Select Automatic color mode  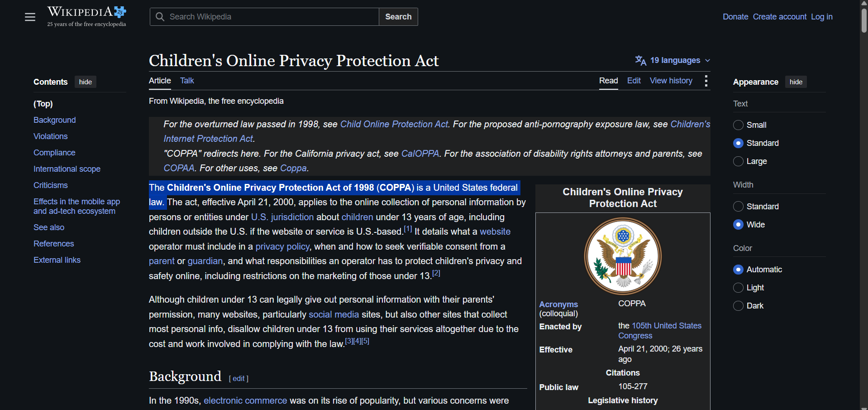click(738, 270)
